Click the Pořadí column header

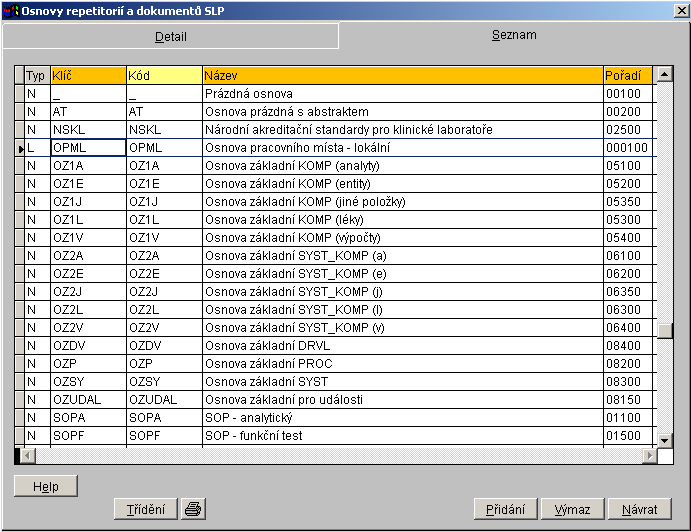628,75
